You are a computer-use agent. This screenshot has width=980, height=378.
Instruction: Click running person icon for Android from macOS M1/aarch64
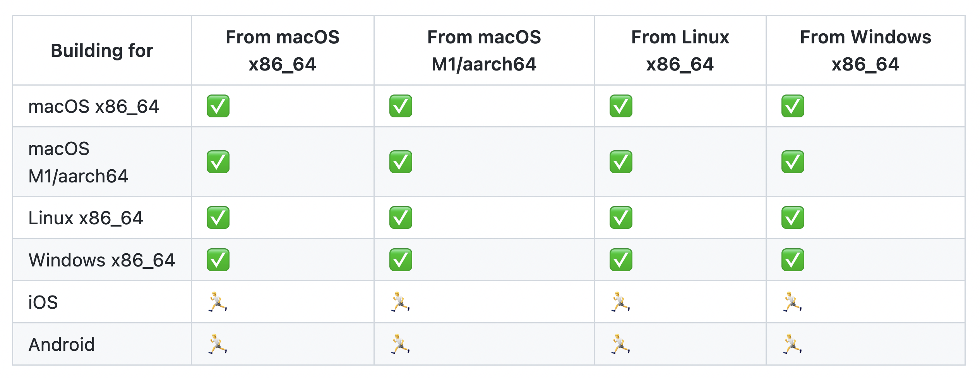pos(401,344)
